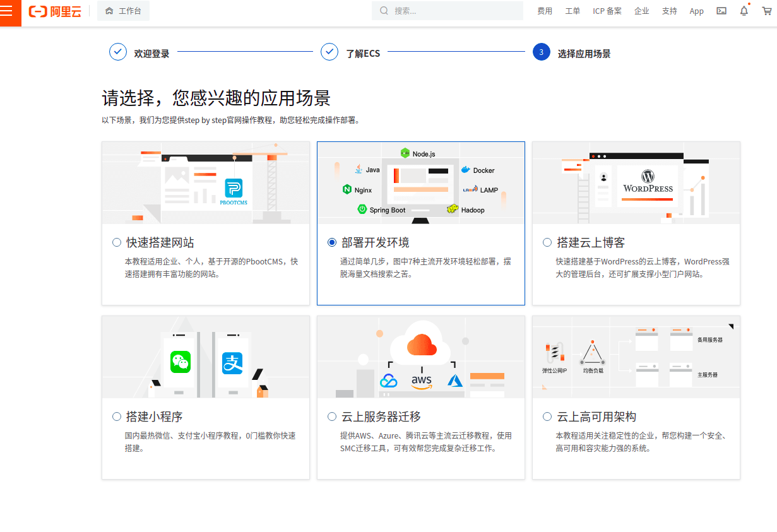The height and width of the screenshot is (532, 777).
Task: Select the 云上高可用架构 radio button
Action: click(547, 417)
